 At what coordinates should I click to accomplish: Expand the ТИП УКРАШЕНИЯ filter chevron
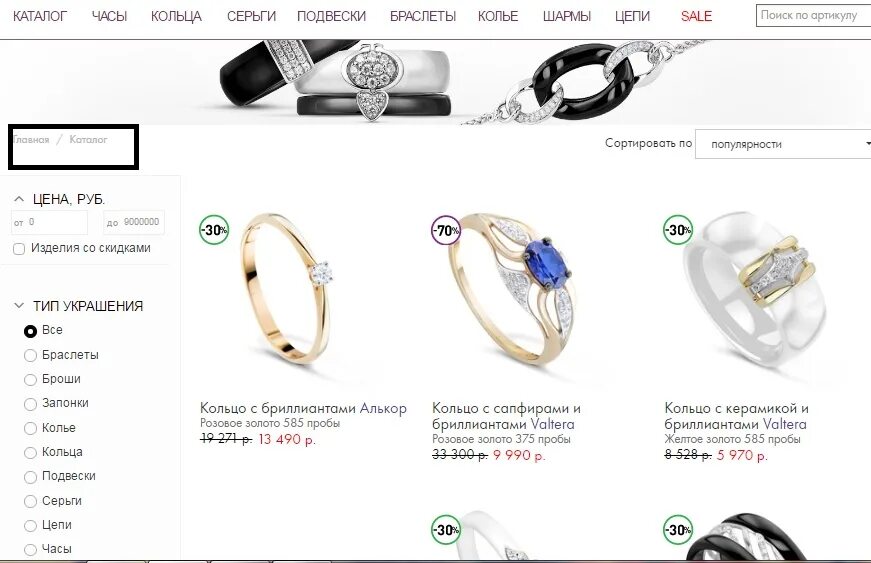tap(19, 305)
